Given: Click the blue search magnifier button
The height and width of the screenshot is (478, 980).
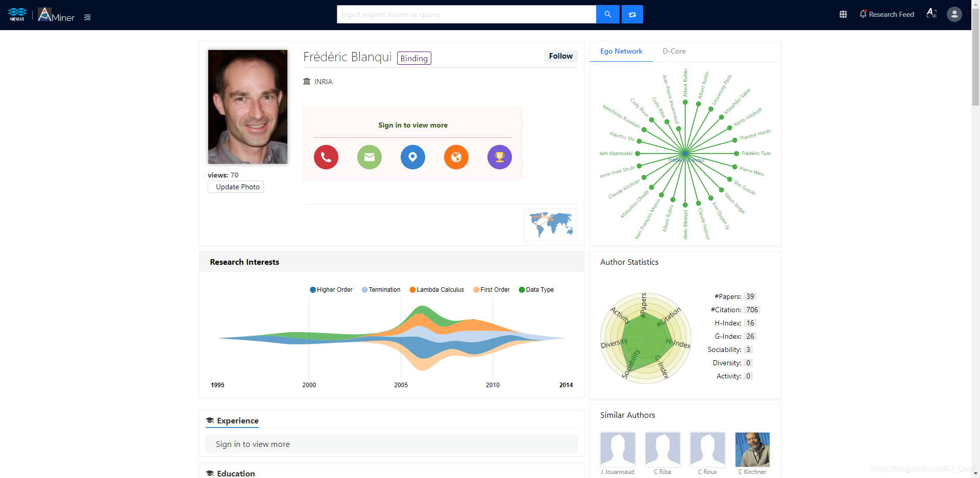Looking at the screenshot, I should point(607,14).
